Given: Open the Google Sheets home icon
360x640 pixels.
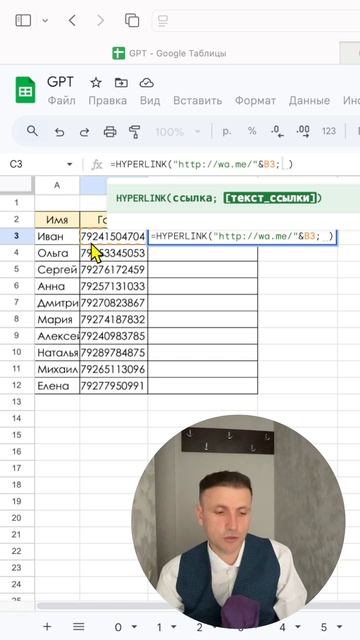Looking at the screenshot, I should 25,90.
